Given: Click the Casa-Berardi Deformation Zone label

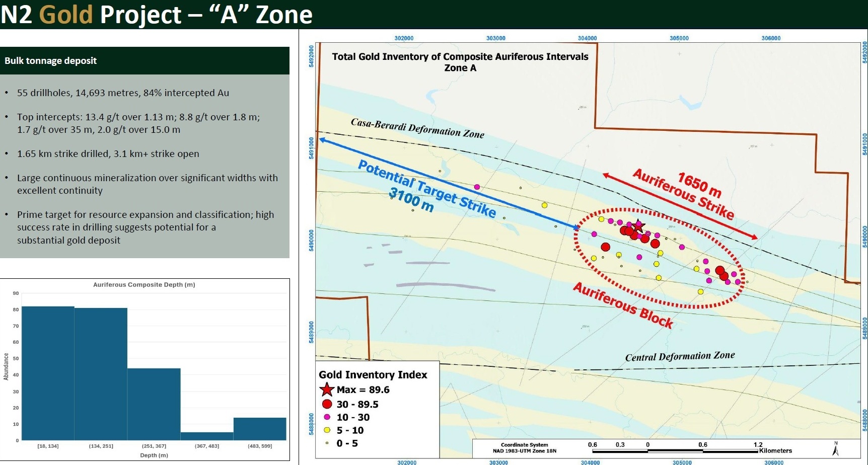Looking at the screenshot, I should click(417, 129).
